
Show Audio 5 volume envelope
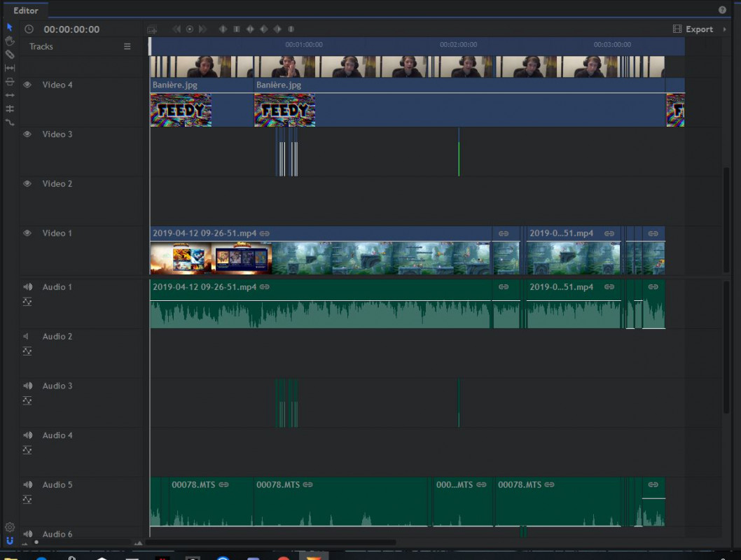pyautogui.click(x=27, y=500)
